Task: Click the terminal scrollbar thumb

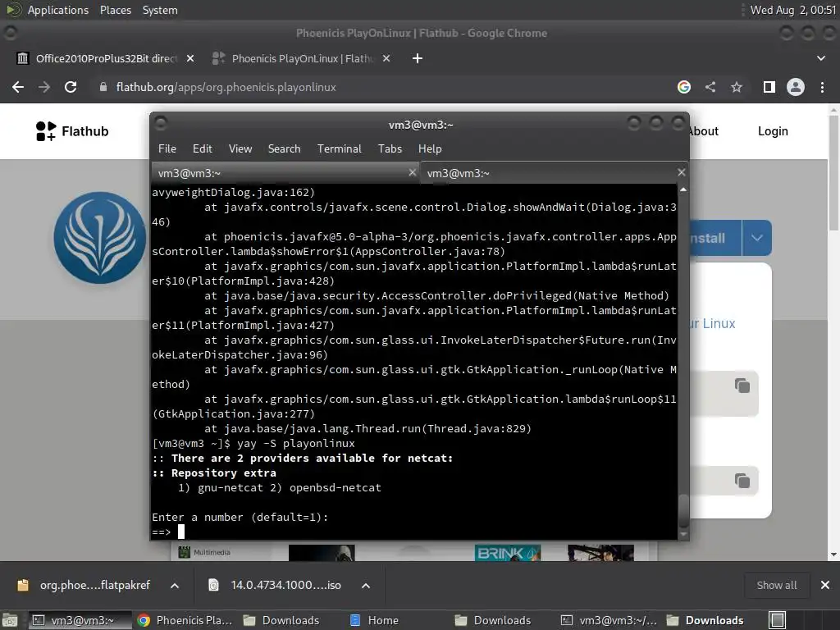Action: pyautogui.click(x=683, y=512)
